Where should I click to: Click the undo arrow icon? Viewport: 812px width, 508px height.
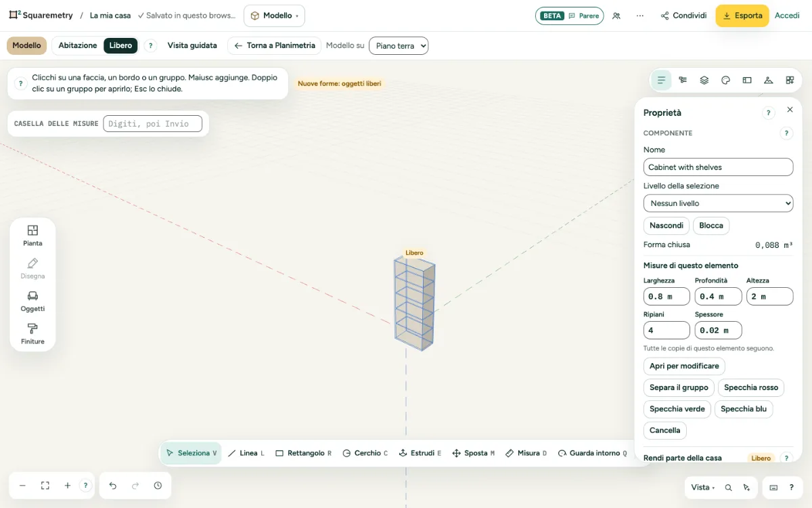click(113, 486)
